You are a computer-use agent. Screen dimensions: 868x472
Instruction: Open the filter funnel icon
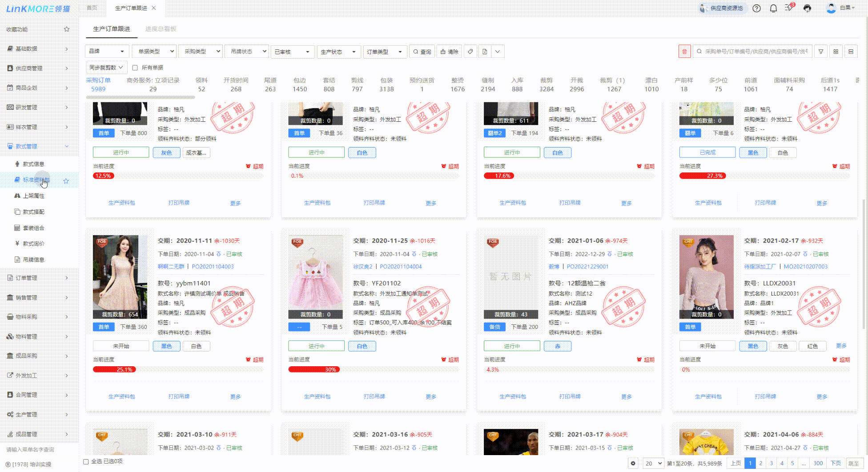pos(821,52)
